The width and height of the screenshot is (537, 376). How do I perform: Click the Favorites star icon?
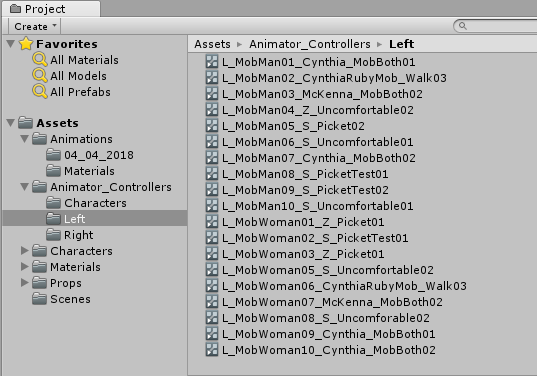coord(26,43)
